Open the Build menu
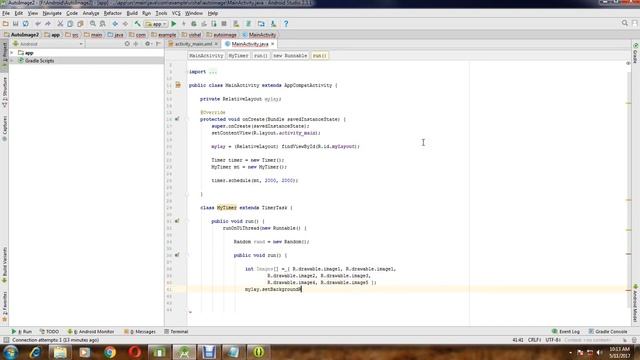640x360 pixels. pos(132,13)
